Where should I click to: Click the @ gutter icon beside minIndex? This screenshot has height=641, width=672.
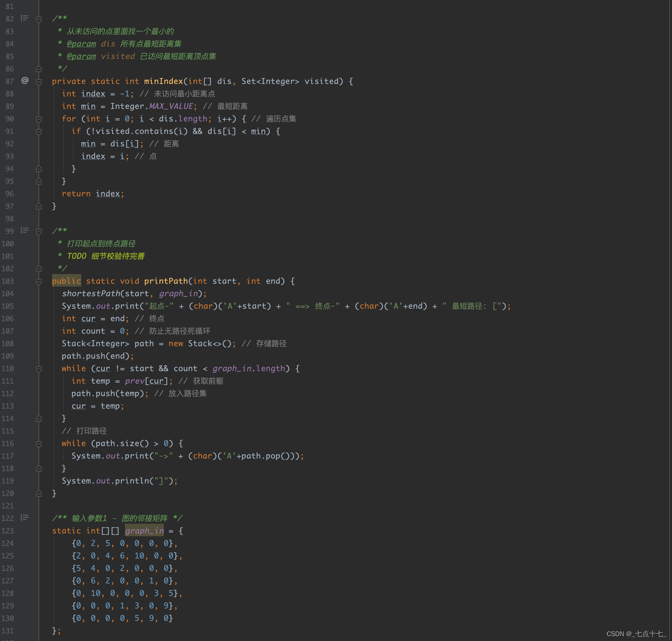(x=25, y=81)
